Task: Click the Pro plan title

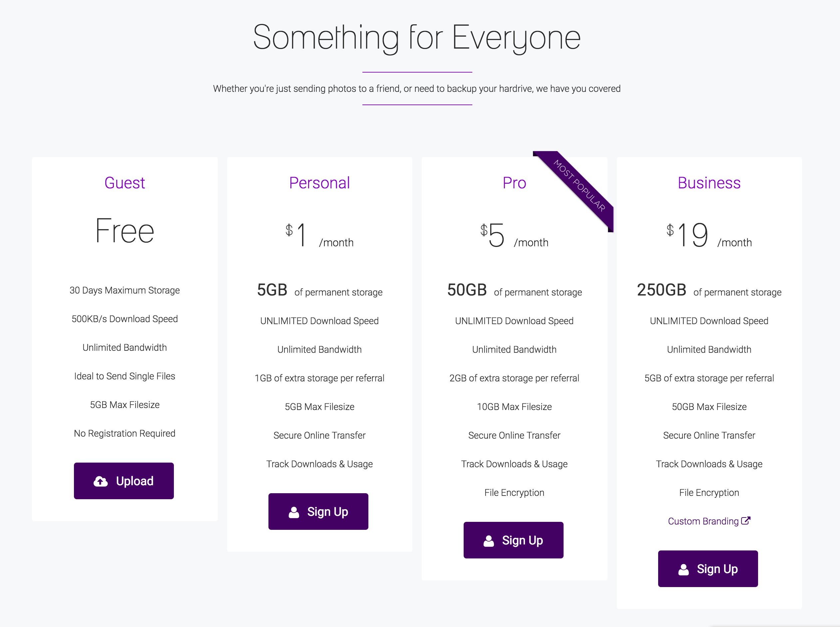Action: [514, 183]
